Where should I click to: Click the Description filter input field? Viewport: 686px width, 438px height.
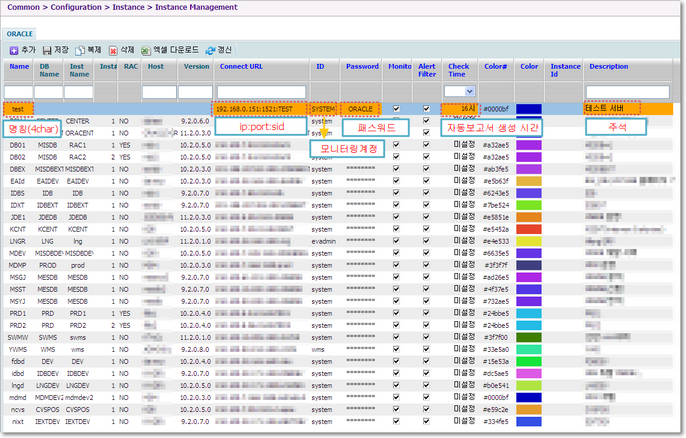click(x=628, y=91)
